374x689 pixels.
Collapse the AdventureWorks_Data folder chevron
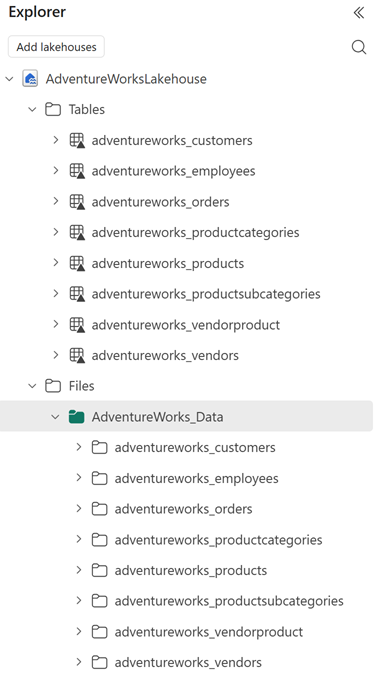pos(55,417)
